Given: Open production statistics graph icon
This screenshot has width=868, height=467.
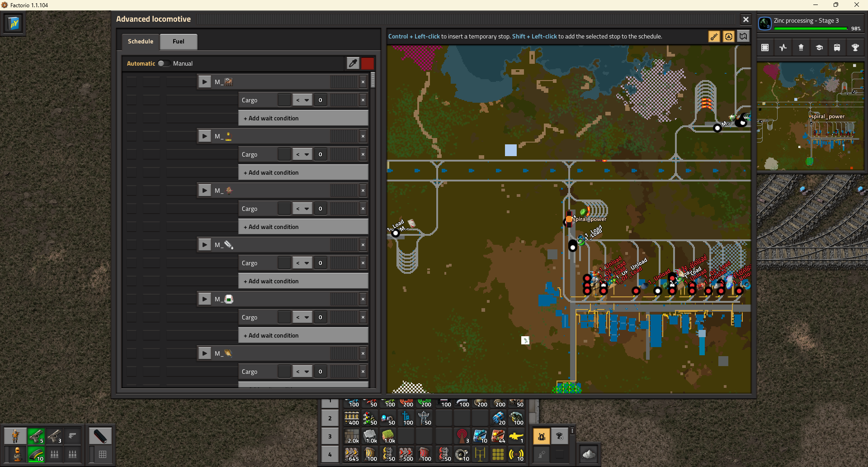Looking at the screenshot, I should click(x=783, y=48).
